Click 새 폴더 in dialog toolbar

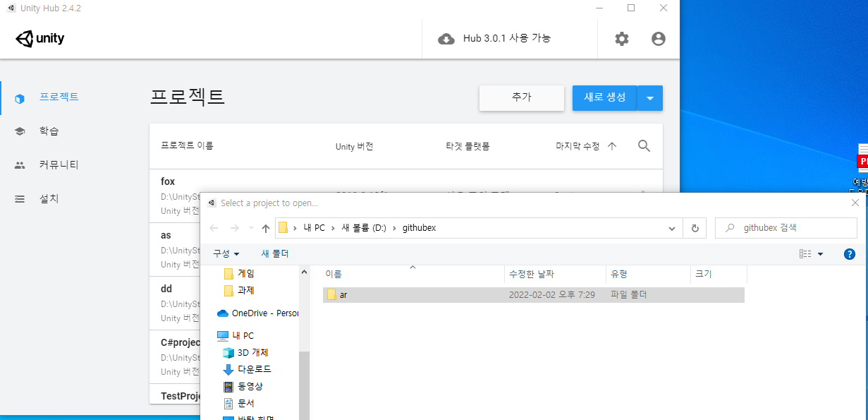[275, 253]
